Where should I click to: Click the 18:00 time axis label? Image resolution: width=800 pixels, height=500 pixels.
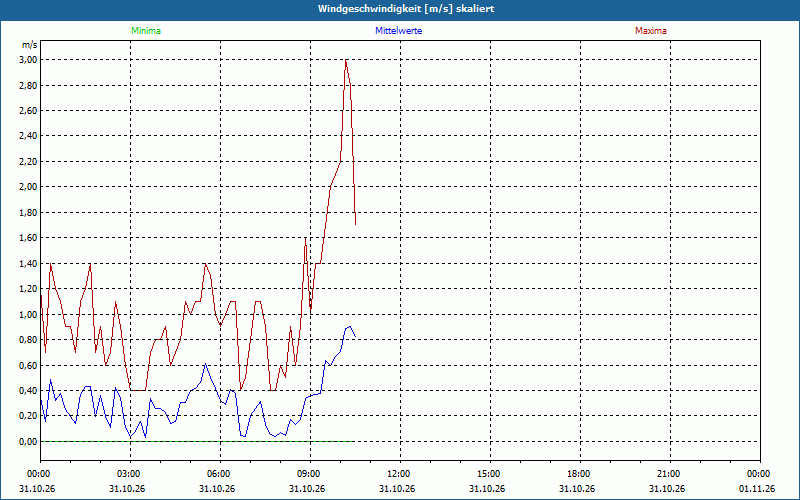[x=580, y=474]
